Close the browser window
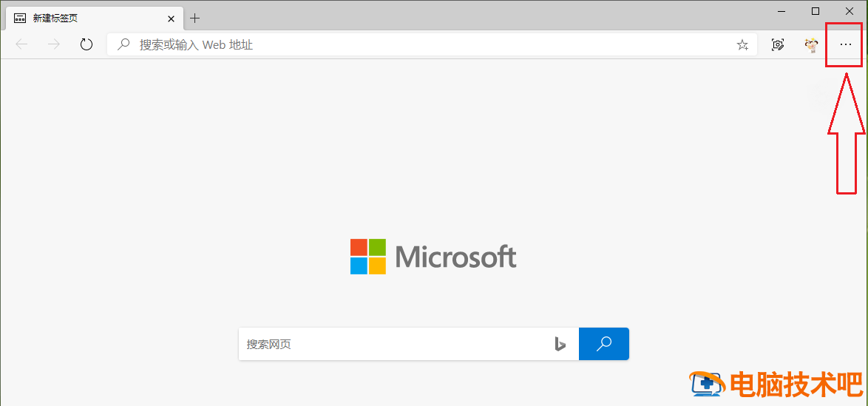 [850, 11]
